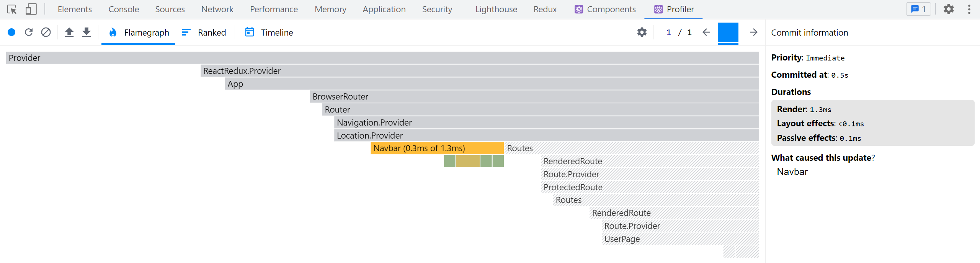Save the profile with the download icon
The height and width of the screenshot is (263, 980).
[x=87, y=33]
